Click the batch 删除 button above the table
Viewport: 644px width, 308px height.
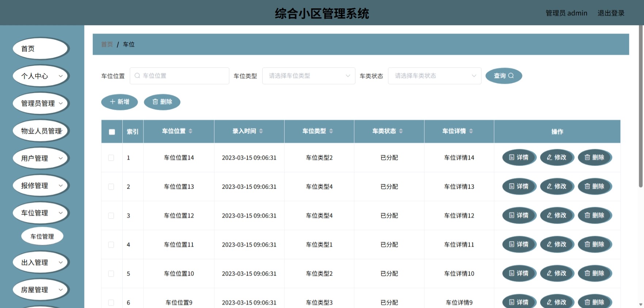coord(162,102)
